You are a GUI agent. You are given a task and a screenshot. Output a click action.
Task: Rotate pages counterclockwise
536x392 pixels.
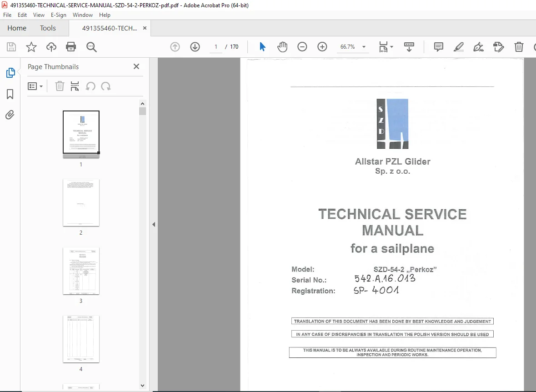[90, 86]
